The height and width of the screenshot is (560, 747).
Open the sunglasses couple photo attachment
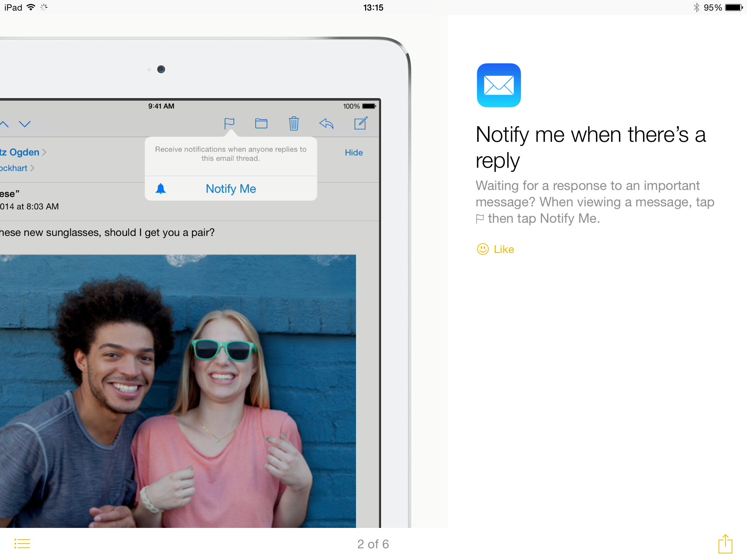click(178, 391)
